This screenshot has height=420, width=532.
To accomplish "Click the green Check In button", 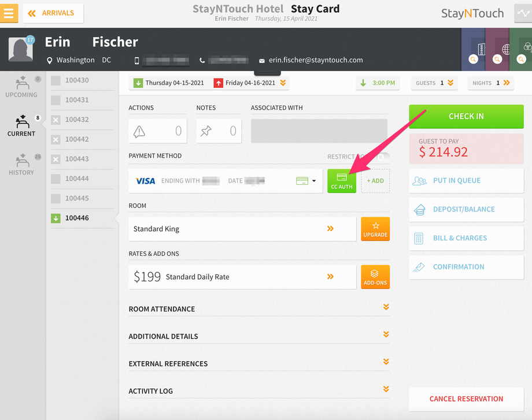I will [466, 116].
